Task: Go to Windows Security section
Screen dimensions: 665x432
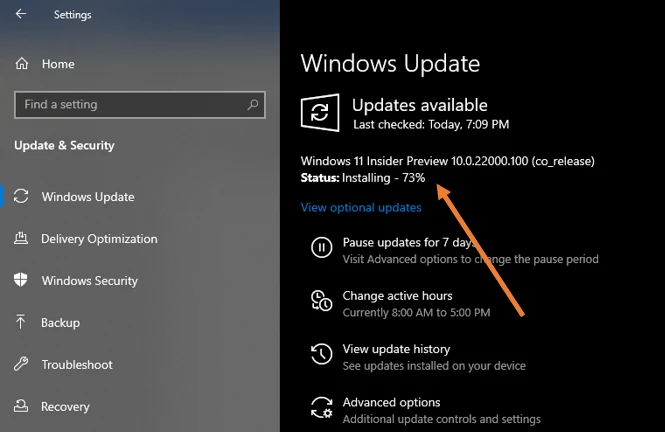Action: pos(89,281)
